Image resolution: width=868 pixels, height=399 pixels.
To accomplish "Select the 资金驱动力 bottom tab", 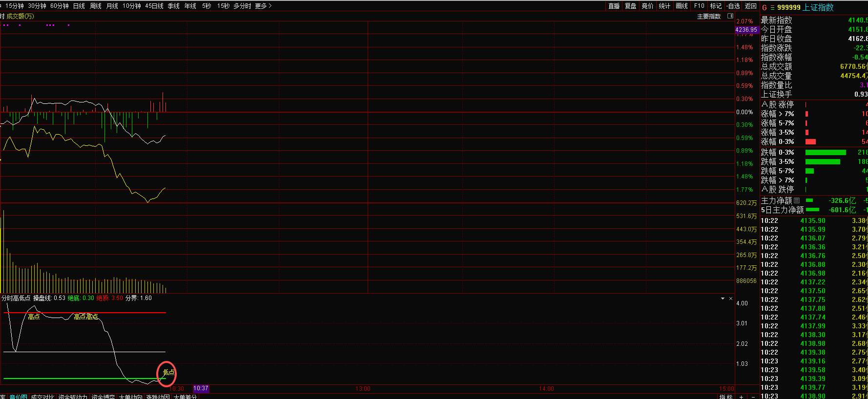I will tap(73, 397).
